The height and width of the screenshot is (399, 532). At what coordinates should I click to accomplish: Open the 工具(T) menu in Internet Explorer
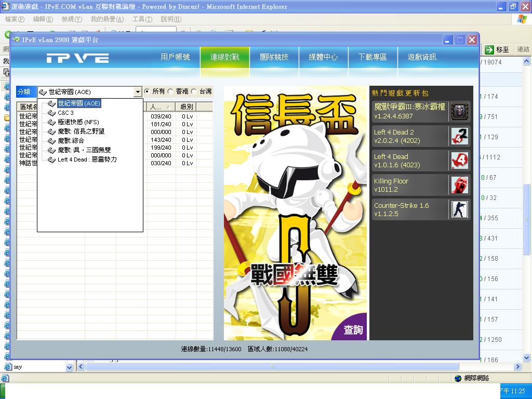[142, 19]
